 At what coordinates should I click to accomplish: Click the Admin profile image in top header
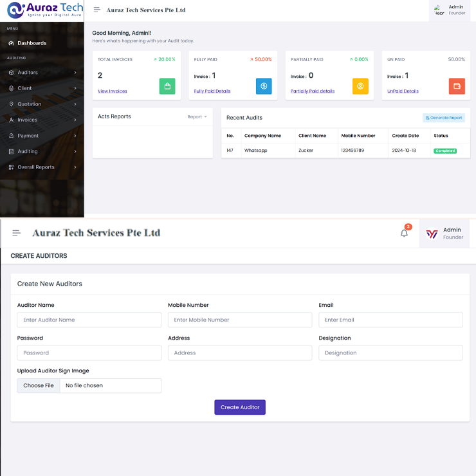pos(439,10)
